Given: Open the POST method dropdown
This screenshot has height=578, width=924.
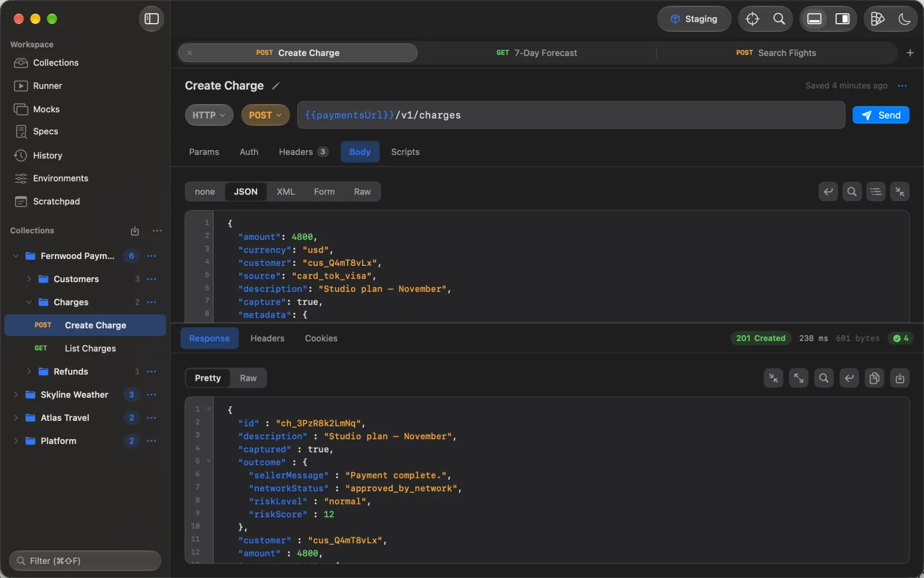Looking at the screenshot, I should click(265, 115).
